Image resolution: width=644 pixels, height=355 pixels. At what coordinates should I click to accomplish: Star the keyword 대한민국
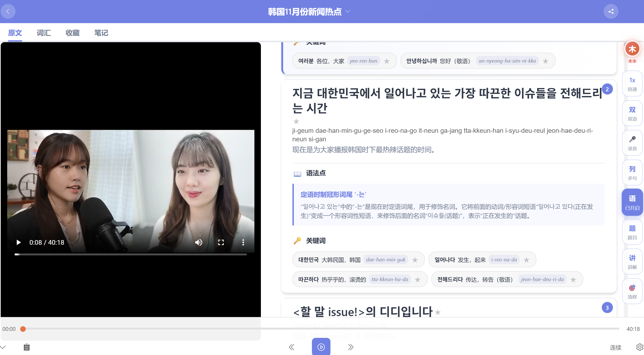click(x=415, y=260)
